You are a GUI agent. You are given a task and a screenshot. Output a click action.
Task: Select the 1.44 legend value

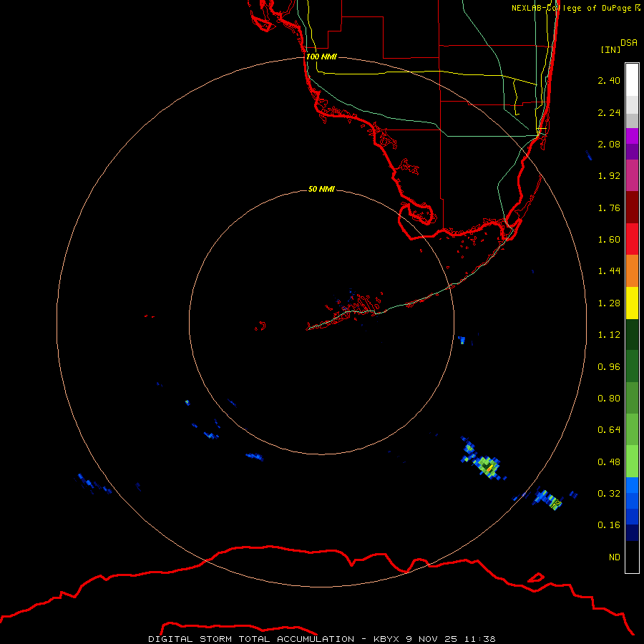pyautogui.click(x=609, y=271)
